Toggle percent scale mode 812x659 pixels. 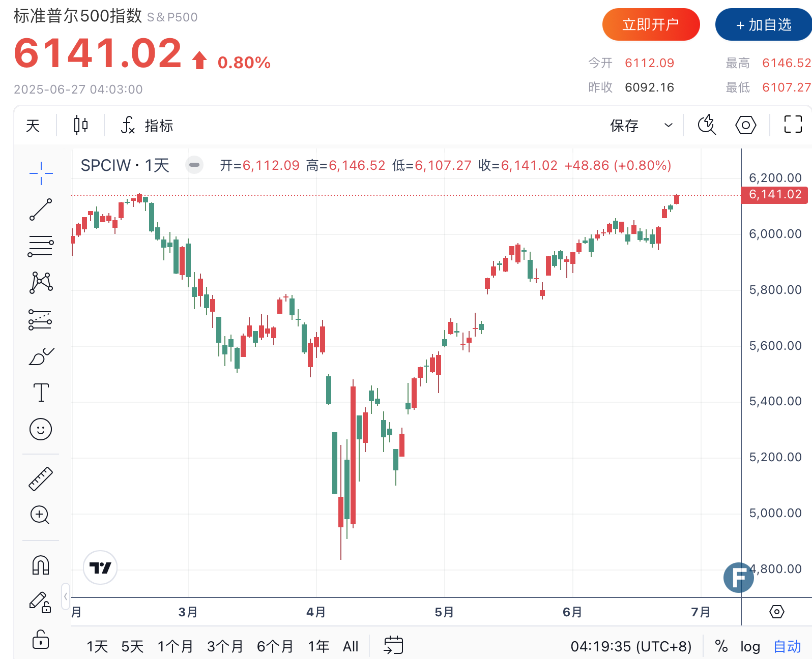[x=721, y=646]
